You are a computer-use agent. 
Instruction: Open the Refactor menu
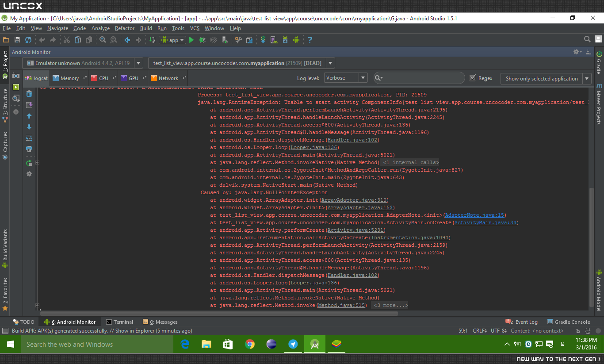(125, 28)
